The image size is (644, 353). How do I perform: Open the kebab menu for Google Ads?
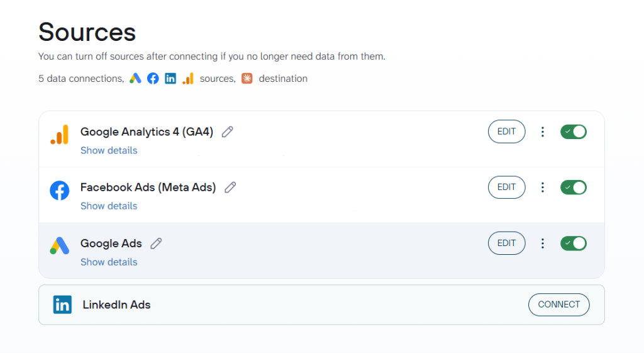(x=543, y=244)
